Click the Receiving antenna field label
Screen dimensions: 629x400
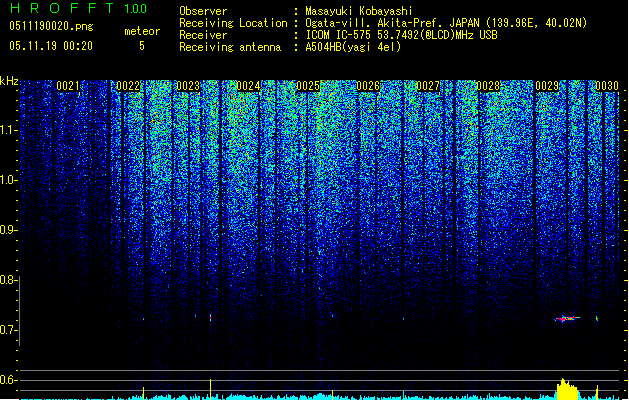point(230,47)
